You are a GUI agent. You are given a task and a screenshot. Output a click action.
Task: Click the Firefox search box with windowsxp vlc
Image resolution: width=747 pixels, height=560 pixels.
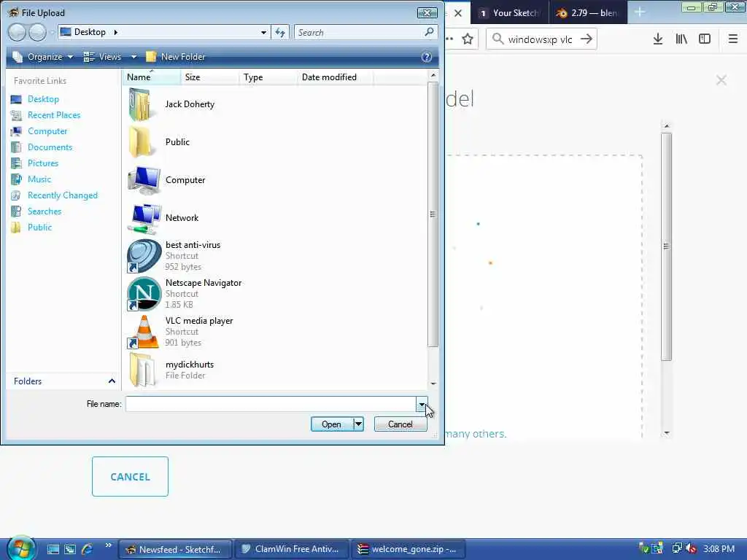coord(540,39)
